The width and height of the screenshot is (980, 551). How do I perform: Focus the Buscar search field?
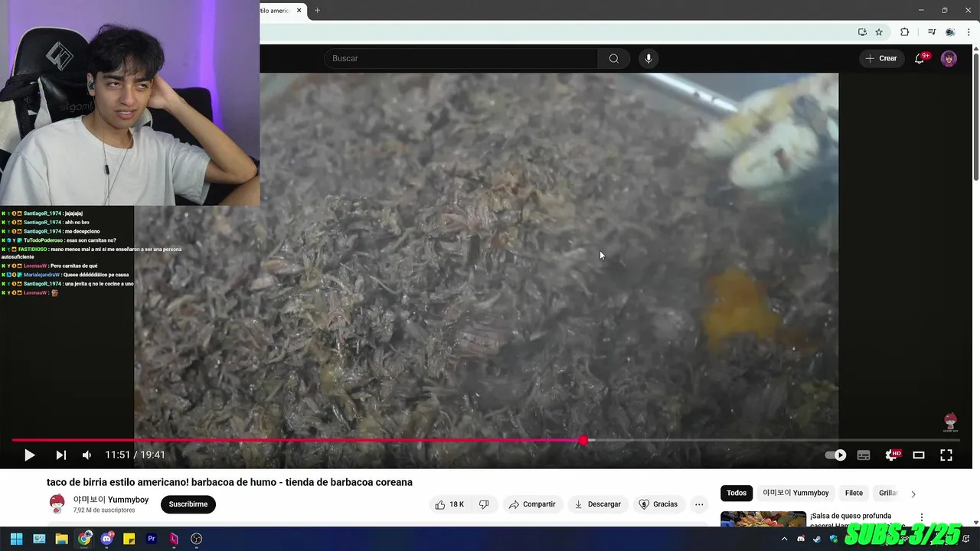461,59
